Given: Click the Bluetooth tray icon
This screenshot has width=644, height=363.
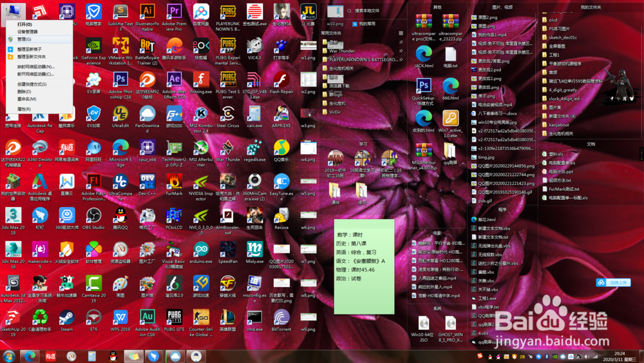Looking at the screenshot, I should (x=547, y=357).
